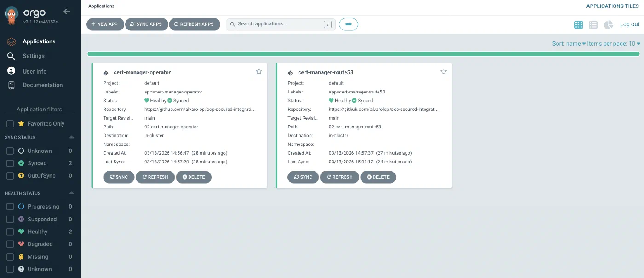
Task: Click the git icon on cert-manager-operator
Action: click(106, 73)
